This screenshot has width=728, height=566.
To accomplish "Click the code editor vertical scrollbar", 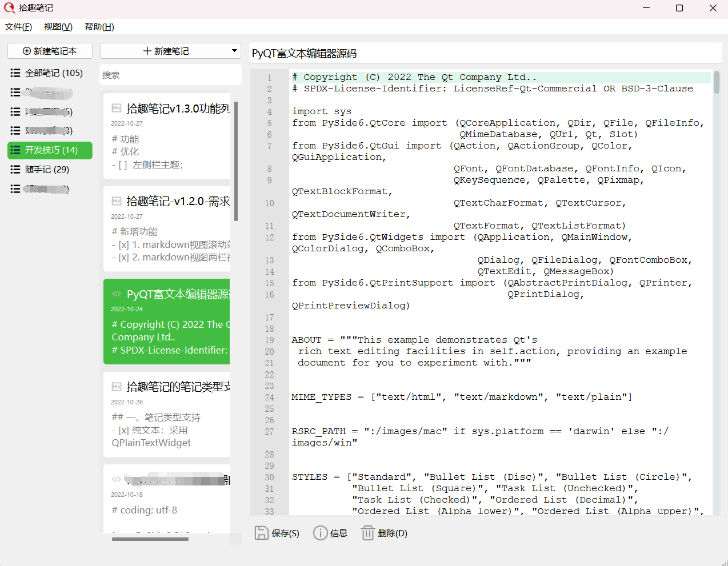I will 717,83.
